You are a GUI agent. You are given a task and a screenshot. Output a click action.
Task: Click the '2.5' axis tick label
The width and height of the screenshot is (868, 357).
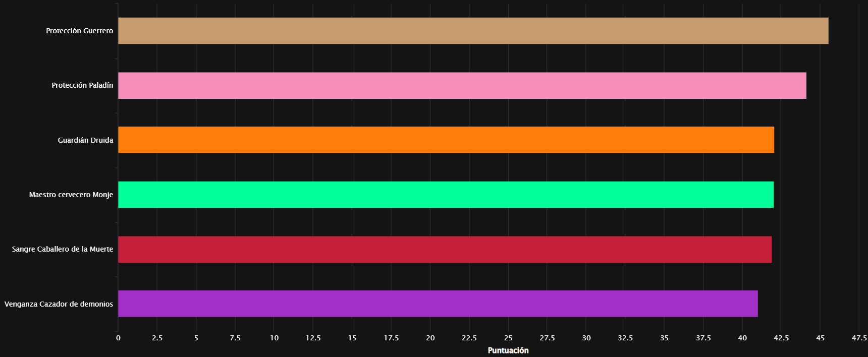pos(157,338)
